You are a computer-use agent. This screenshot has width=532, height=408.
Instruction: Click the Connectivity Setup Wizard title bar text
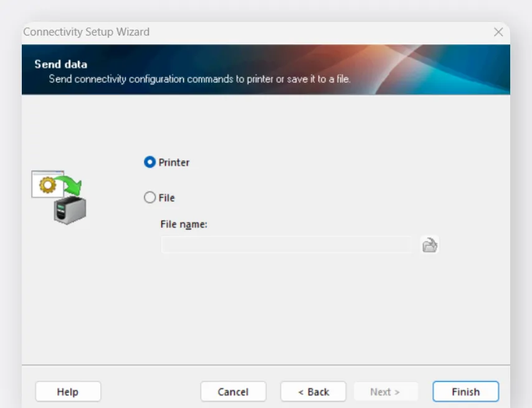coord(87,32)
